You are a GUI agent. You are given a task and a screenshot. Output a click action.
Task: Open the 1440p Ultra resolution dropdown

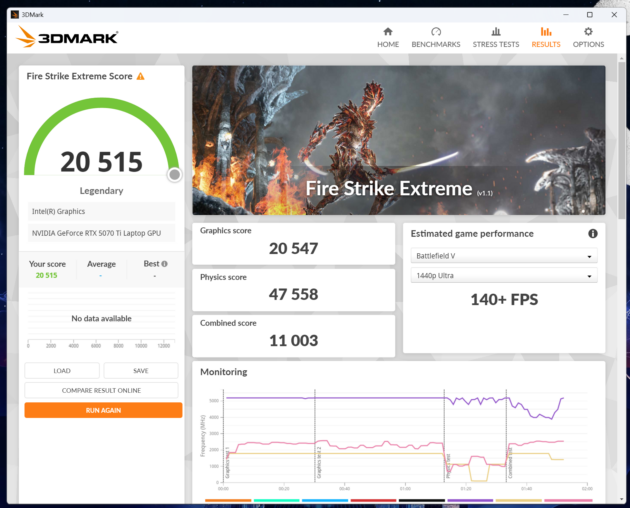point(504,276)
